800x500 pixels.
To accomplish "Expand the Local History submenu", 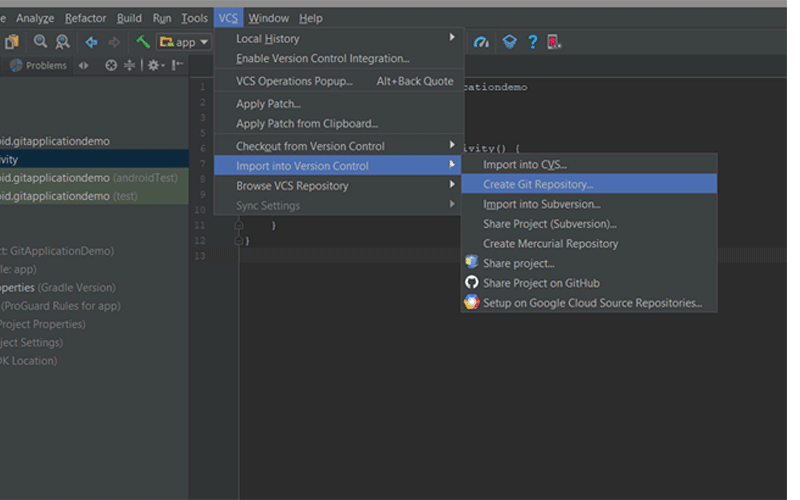I will click(339, 39).
